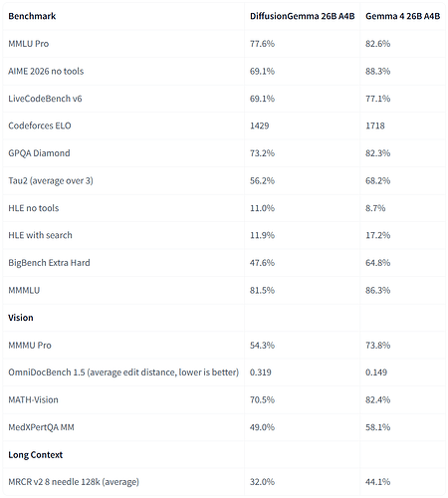The width and height of the screenshot is (448, 498).
Task: Click the Vision section heading
Action: (x=21, y=318)
